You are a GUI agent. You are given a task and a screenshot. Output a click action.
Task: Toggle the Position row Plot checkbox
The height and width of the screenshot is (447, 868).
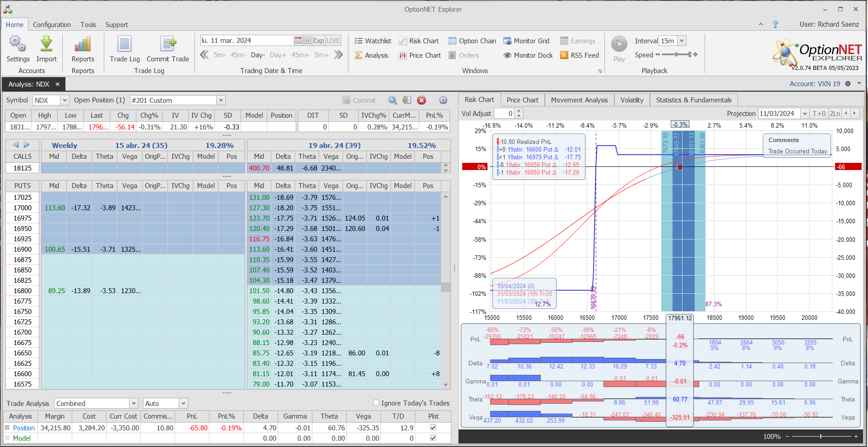point(433,428)
